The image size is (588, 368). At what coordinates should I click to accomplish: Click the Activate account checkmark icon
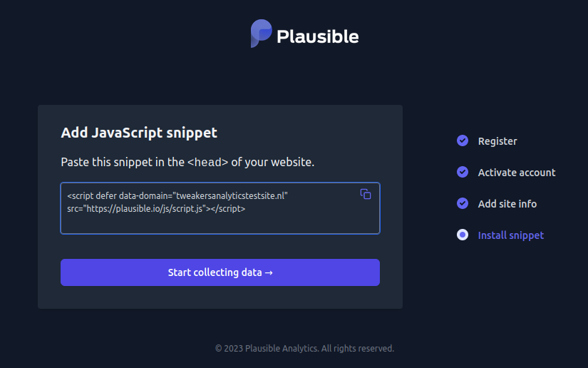pyautogui.click(x=463, y=172)
